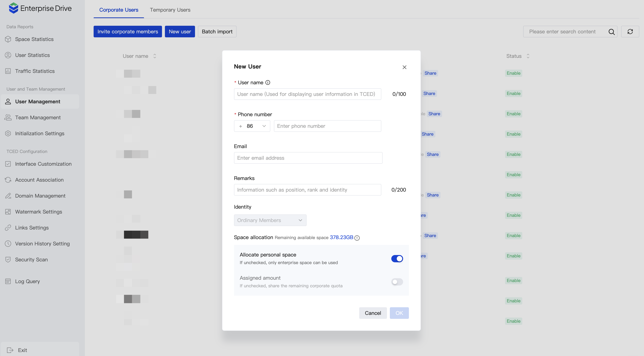Click the Cancel button

point(372,313)
